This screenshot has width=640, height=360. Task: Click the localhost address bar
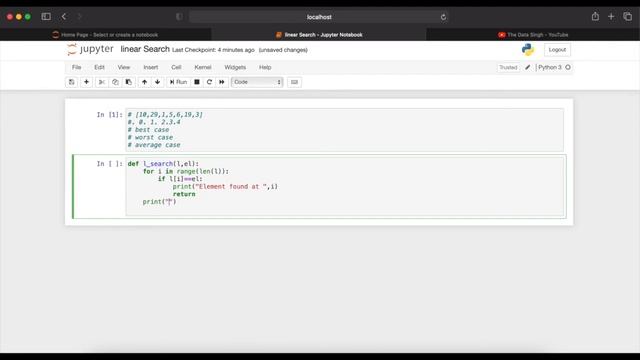[x=319, y=17]
